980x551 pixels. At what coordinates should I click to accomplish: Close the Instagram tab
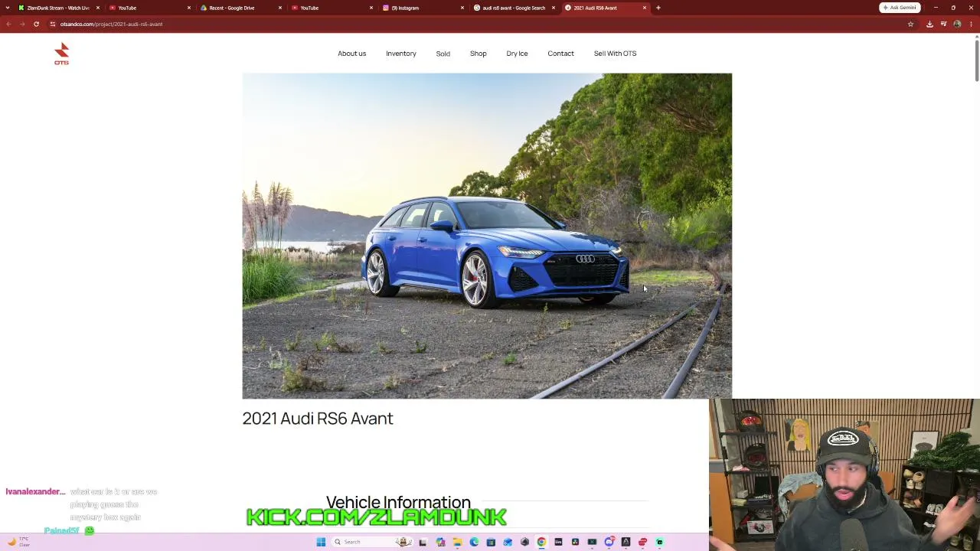462,8
